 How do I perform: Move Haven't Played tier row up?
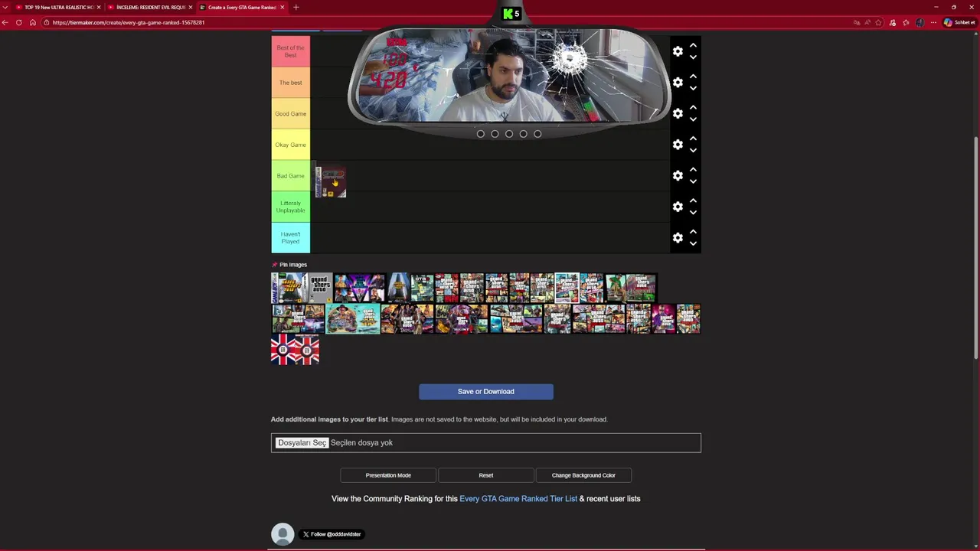click(x=693, y=232)
